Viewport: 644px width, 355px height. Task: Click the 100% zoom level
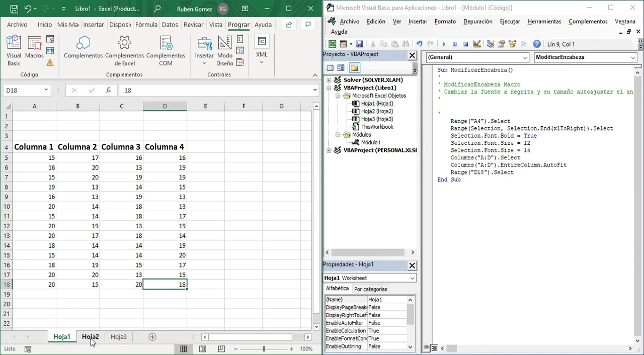point(306,349)
